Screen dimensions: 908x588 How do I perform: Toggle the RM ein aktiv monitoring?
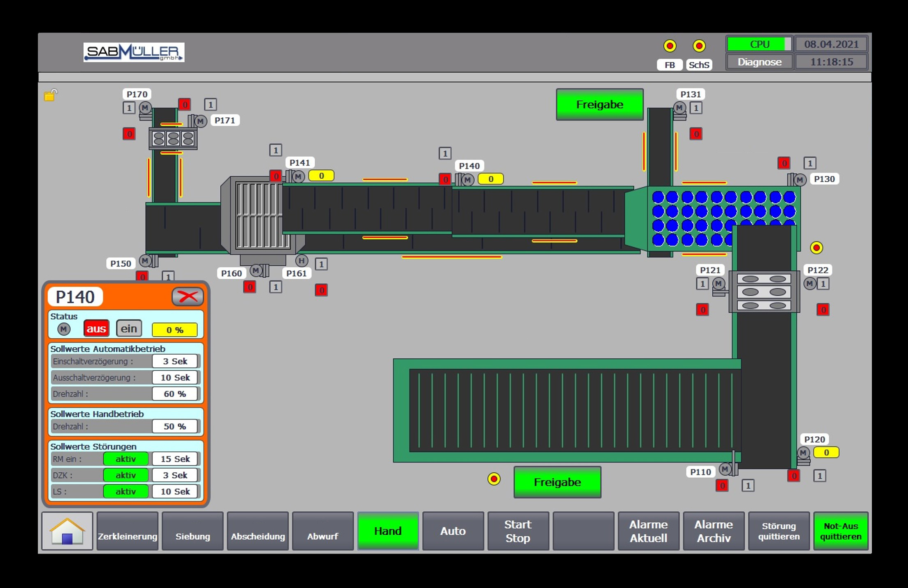click(126, 459)
